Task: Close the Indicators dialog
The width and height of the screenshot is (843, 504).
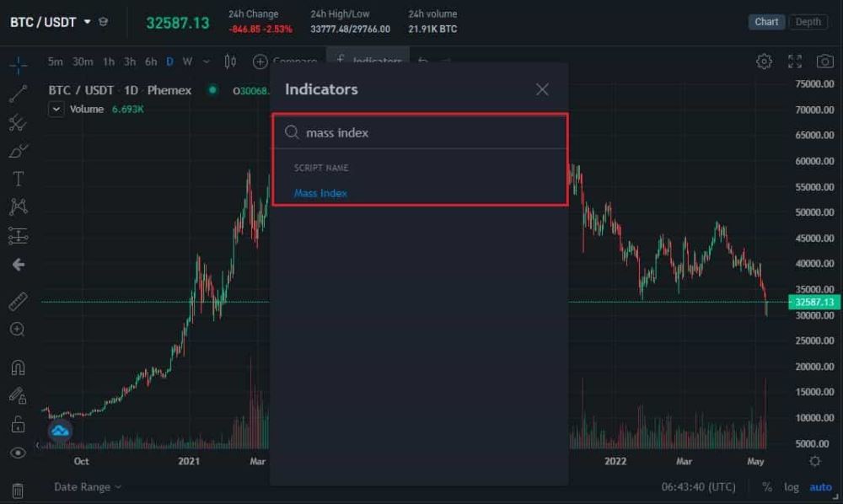Action: pos(542,89)
